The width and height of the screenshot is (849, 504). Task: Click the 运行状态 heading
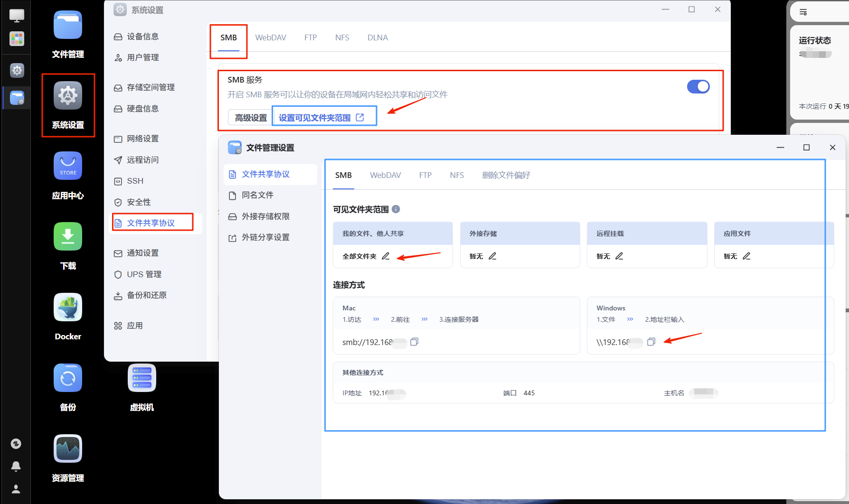[815, 40]
